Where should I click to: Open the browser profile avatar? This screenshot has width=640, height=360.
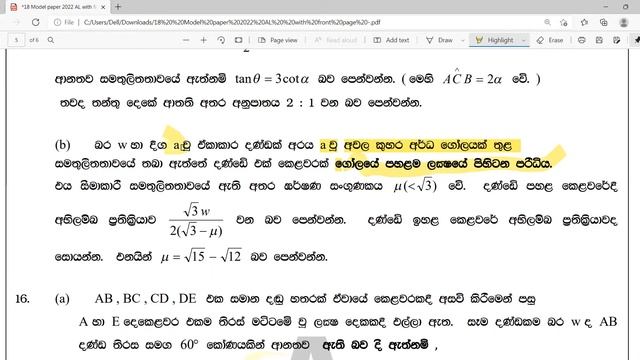624,22
